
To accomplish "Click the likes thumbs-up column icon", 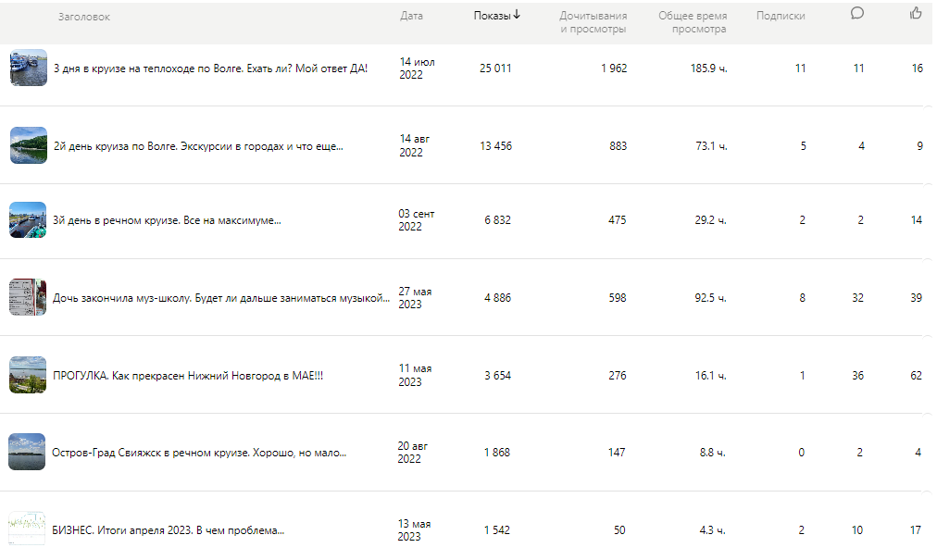I will point(916,13).
